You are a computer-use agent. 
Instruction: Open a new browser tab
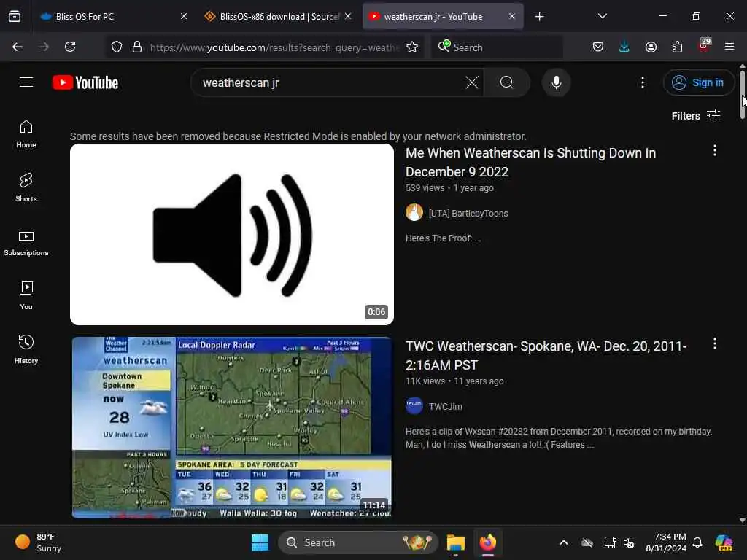coord(539,17)
